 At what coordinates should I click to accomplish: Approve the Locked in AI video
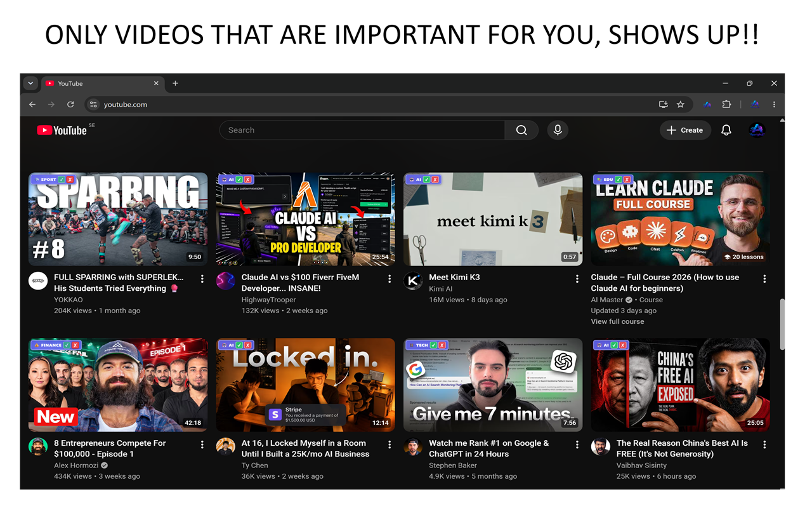point(239,345)
